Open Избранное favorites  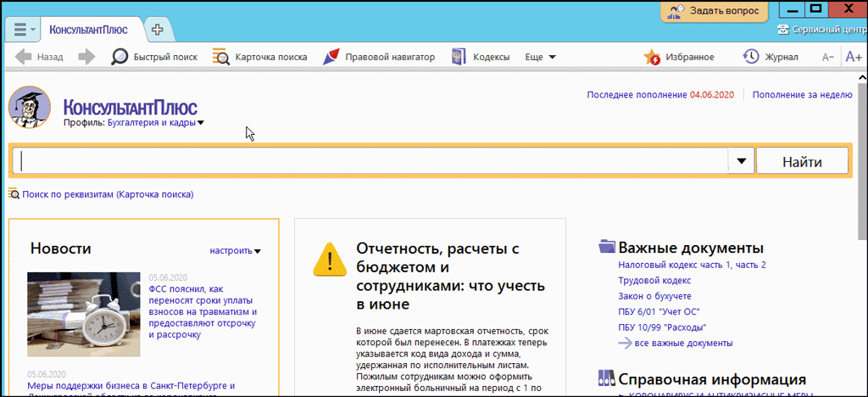point(678,57)
